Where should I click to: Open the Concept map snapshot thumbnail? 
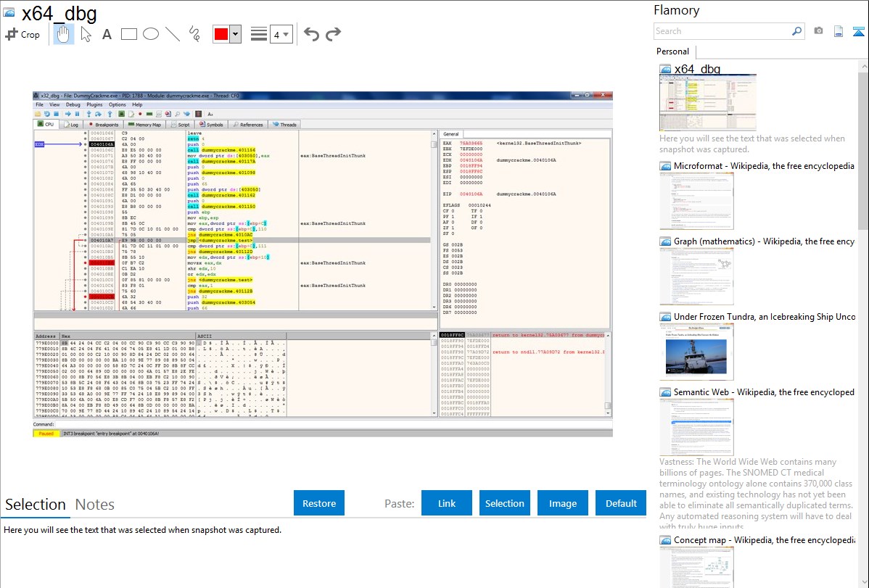[x=696, y=566]
